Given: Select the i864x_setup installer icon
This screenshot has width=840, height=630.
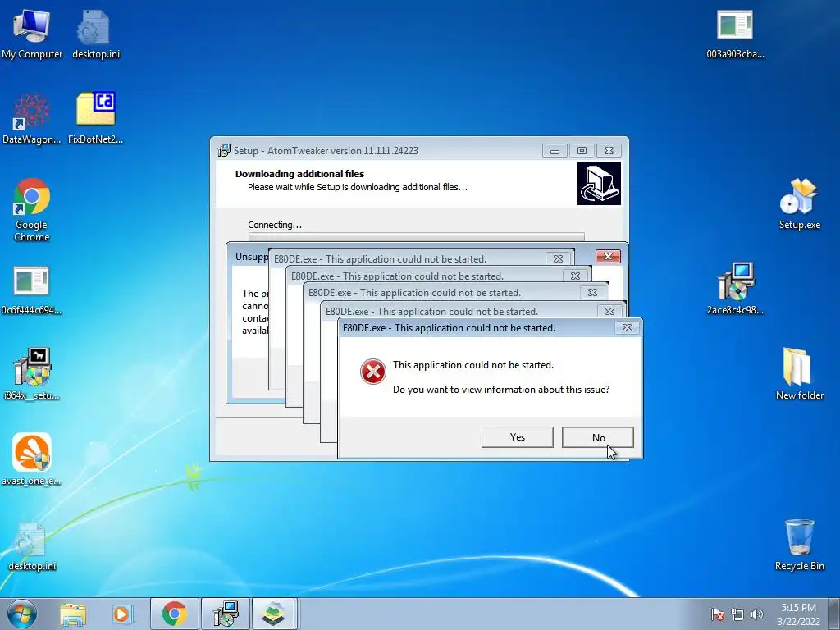Looking at the screenshot, I should click(x=32, y=374).
